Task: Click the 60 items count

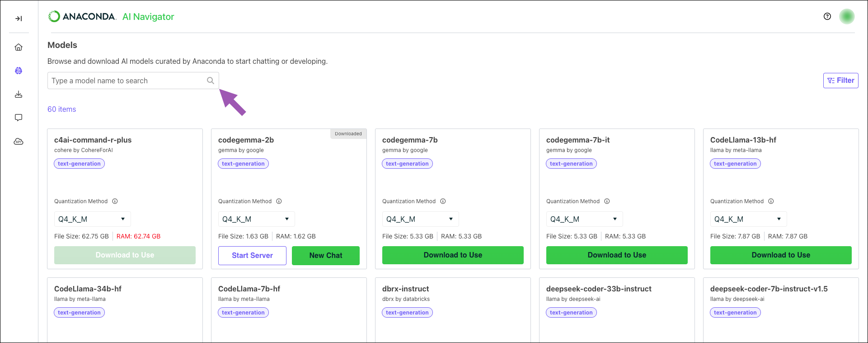Action: pos(62,110)
